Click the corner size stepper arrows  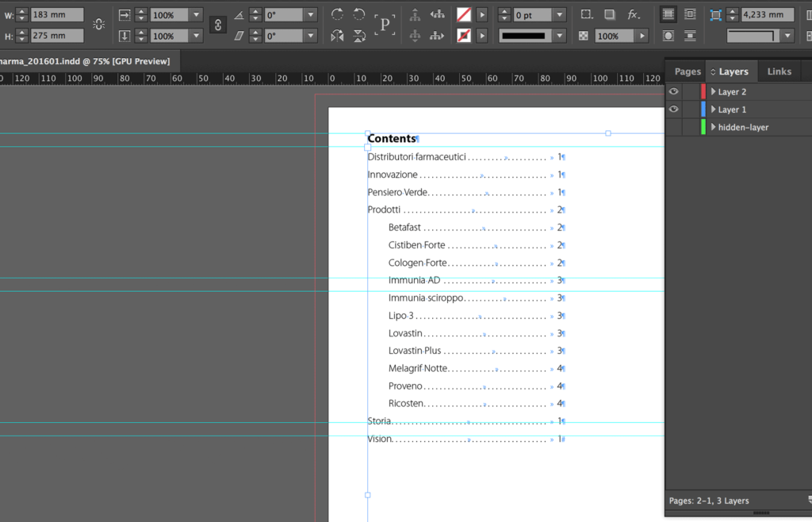click(732, 15)
